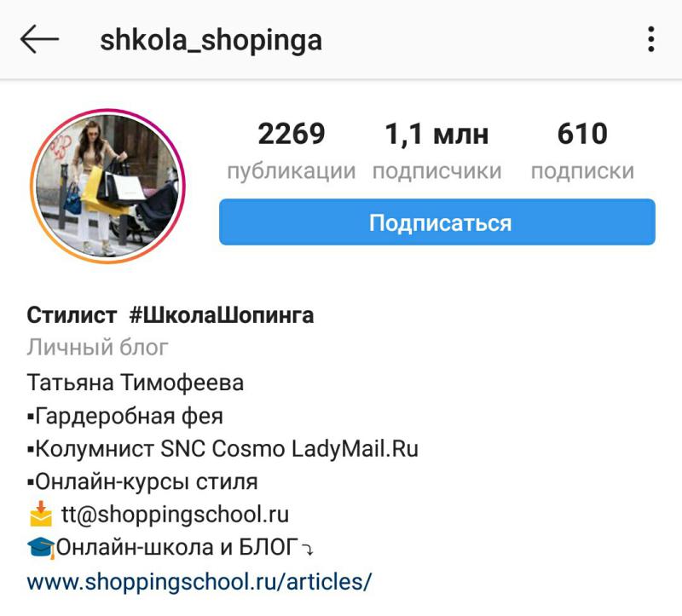This screenshot has width=682, height=616.
Task: Click the Колумнист SNC Cosmo line
Action: click(x=223, y=449)
